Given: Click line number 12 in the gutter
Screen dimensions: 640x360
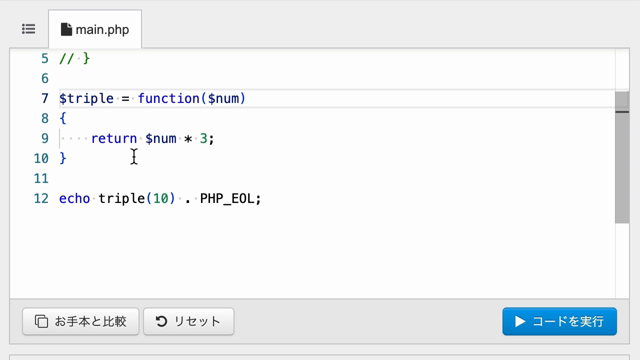Looking at the screenshot, I should [41, 198].
